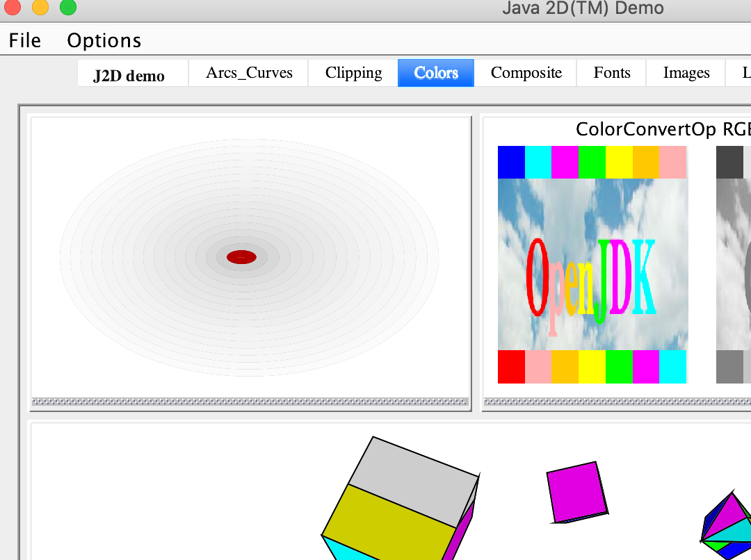This screenshot has height=560, width=751.
Task: Click the blue swatch in top color row
Action: pyautogui.click(x=511, y=162)
